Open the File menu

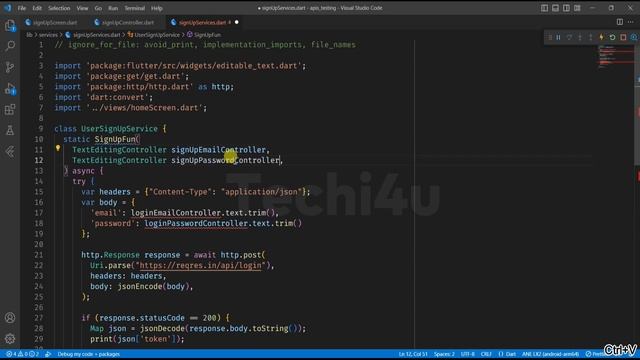pos(22,8)
